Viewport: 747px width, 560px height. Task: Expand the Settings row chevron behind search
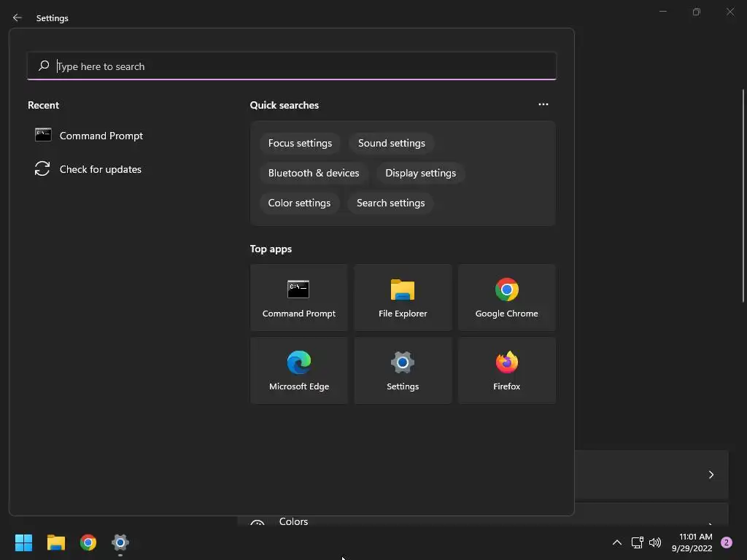711,474
